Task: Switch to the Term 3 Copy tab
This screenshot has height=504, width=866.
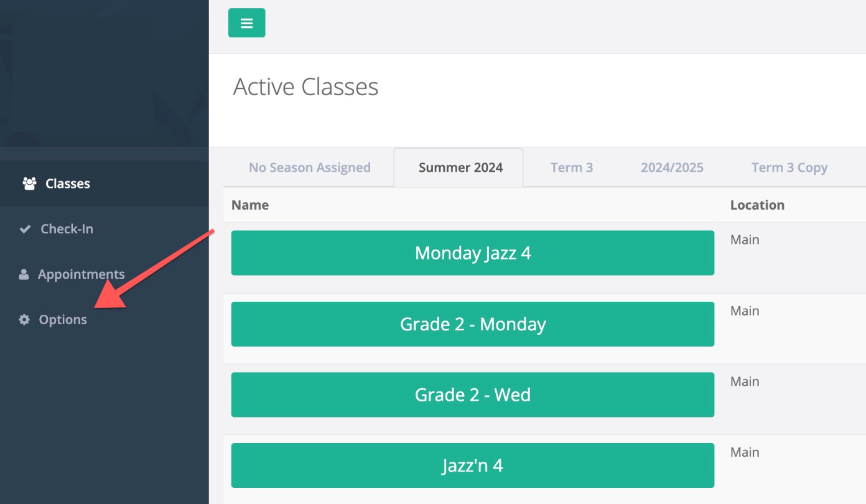Action: coord(789,167)
